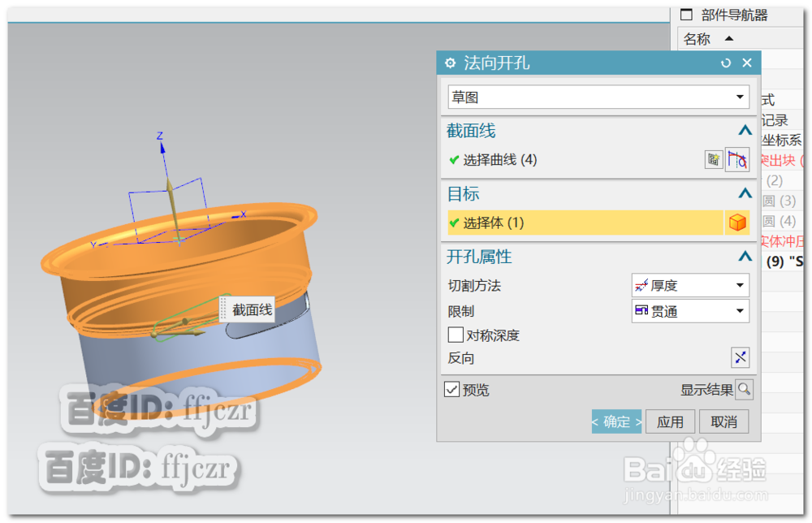812x523 pixels.
Task: Click the 应用 button
Action: (x=670, y=422)
